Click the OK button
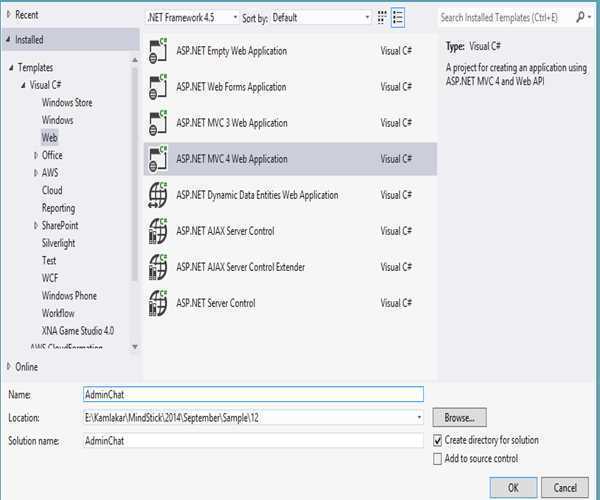The width and height of the screenshot is (600, 500). [512, 488]
